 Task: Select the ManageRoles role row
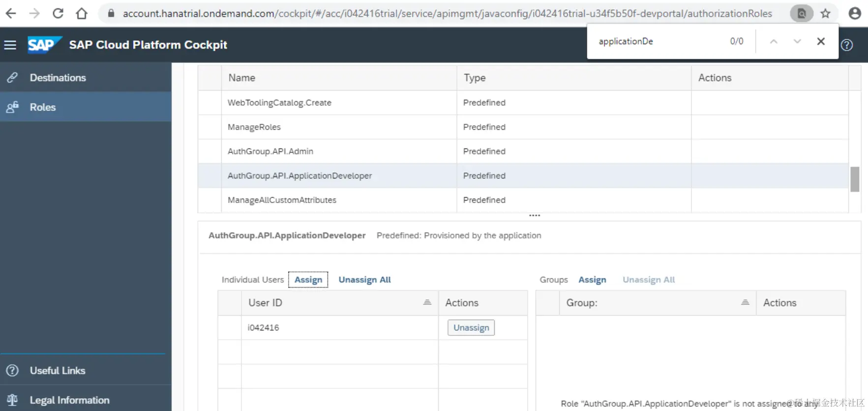click(523, 127)
